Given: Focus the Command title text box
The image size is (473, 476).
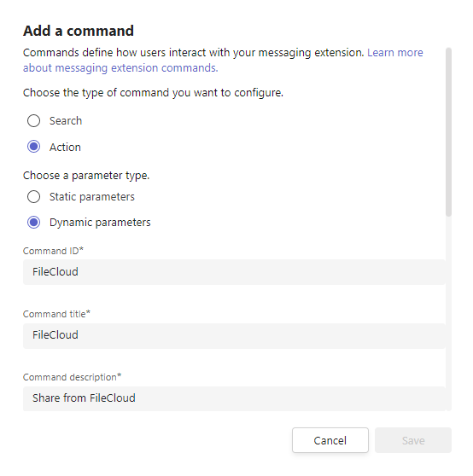Looking at the screenshot, I should pyautogui.click(x=234, y=336).
